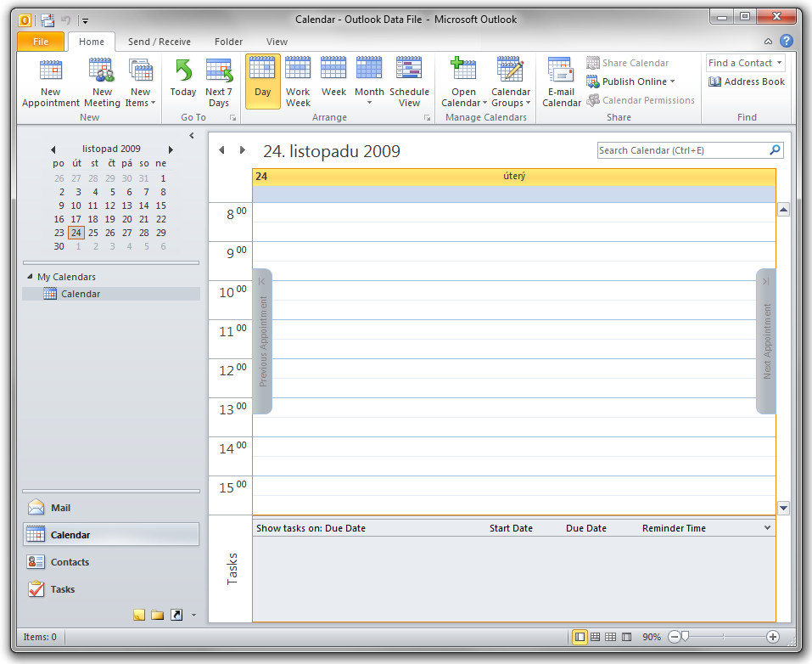Screen dimensions: 812x664
Task: Click the Due Date column header
Action: (585, 528)
